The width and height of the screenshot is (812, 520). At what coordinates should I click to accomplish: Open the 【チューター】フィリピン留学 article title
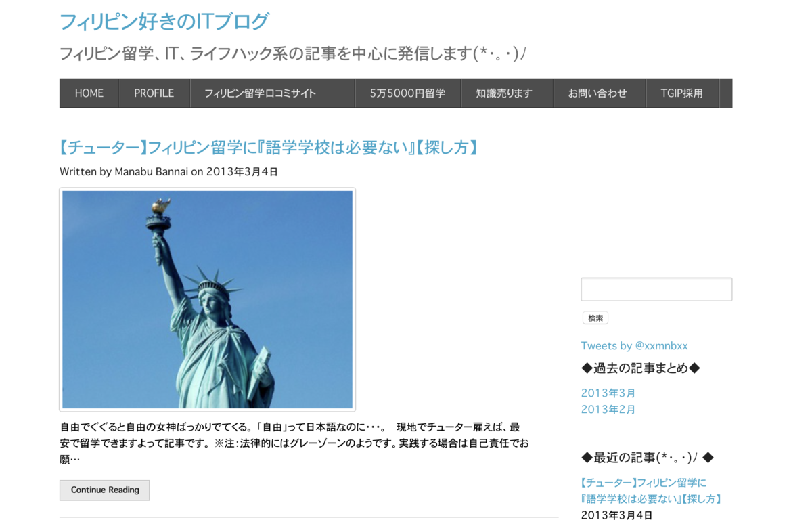coord(269,148)
